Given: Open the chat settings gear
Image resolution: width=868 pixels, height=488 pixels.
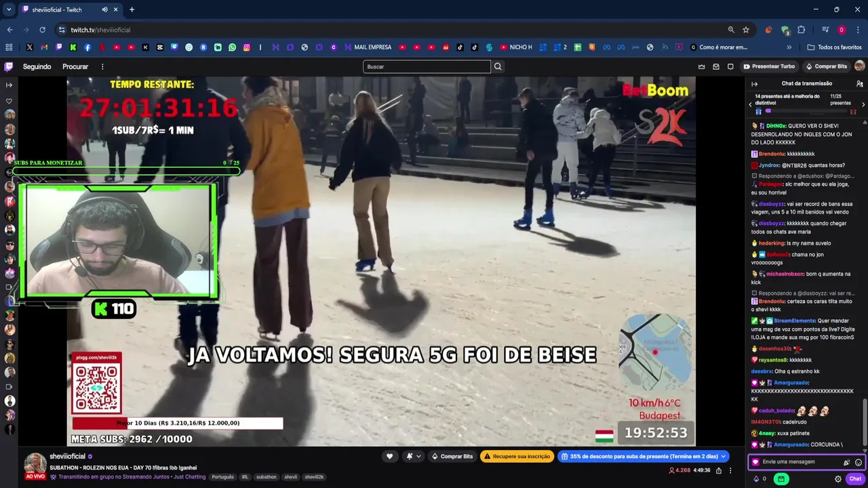Looking at the screenshot, I should click(x=838, y=479).
